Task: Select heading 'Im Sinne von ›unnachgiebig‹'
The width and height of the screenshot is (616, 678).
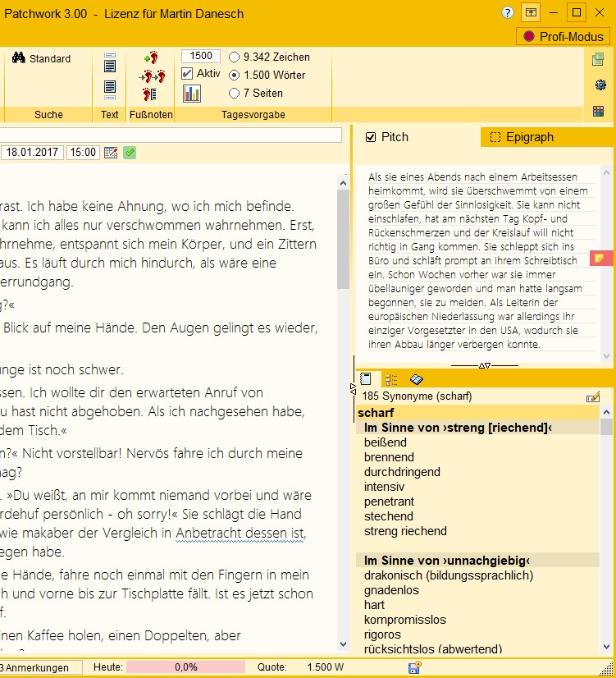Action: click(x=477, y=561)
